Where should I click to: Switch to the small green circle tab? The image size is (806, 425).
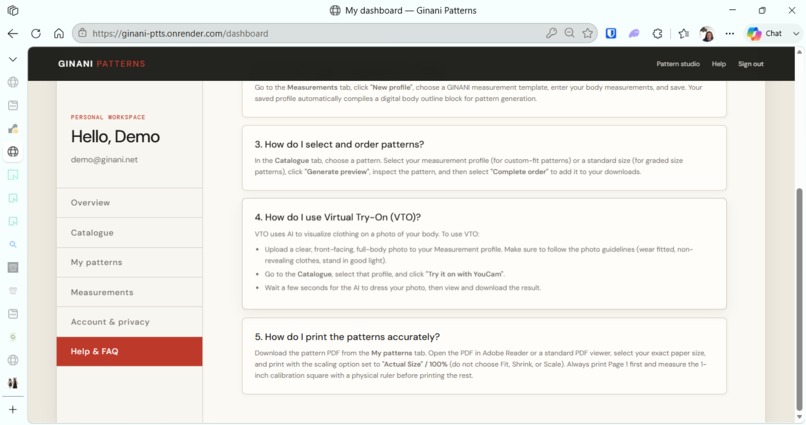point(13,337)
